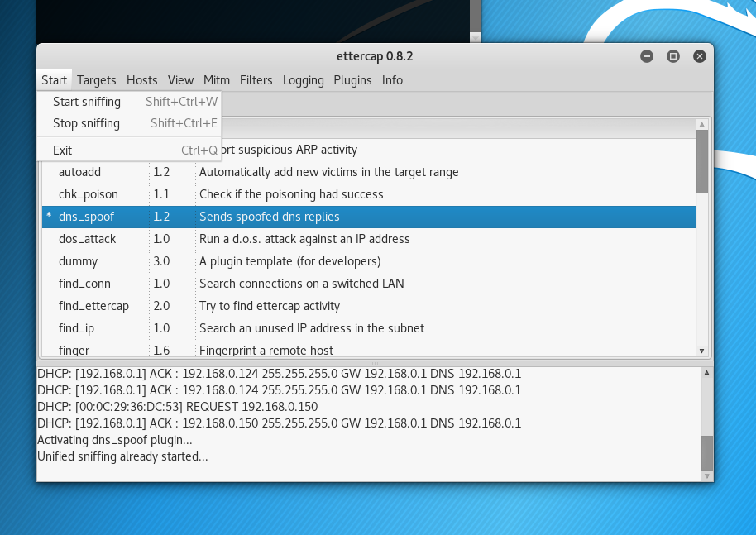Click version 3.0 of dummy plugin
This screenshot has height=535, width=756.
pos(161,261)
